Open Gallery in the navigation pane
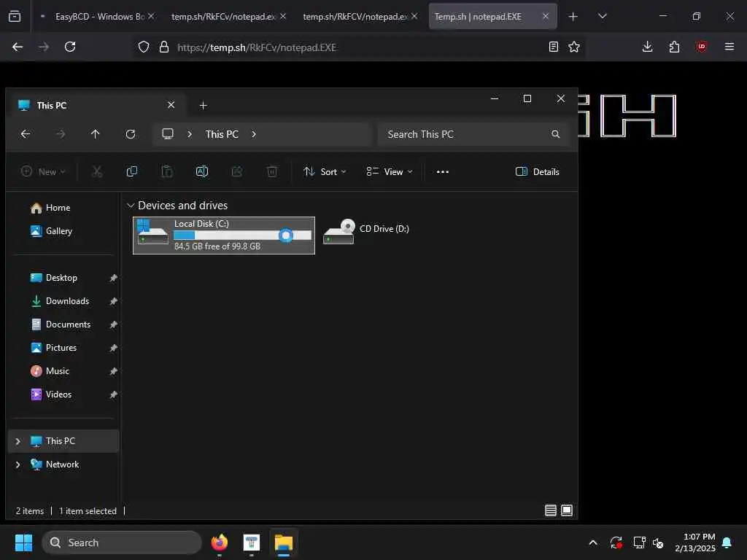The width and height of the screenshot is (747, 560). pyautogui.click(x=58, y=231)
